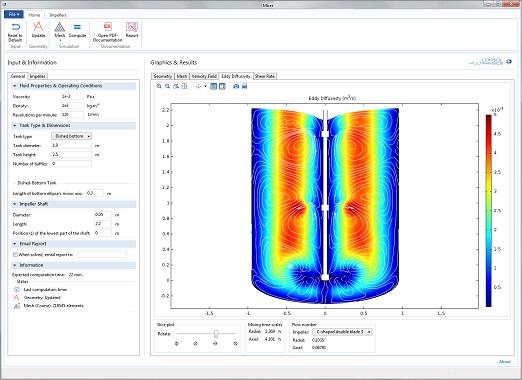Open the view orientation dropdown arrow
Viewport: 522px width, 380px height.
(x=205, y=86)
